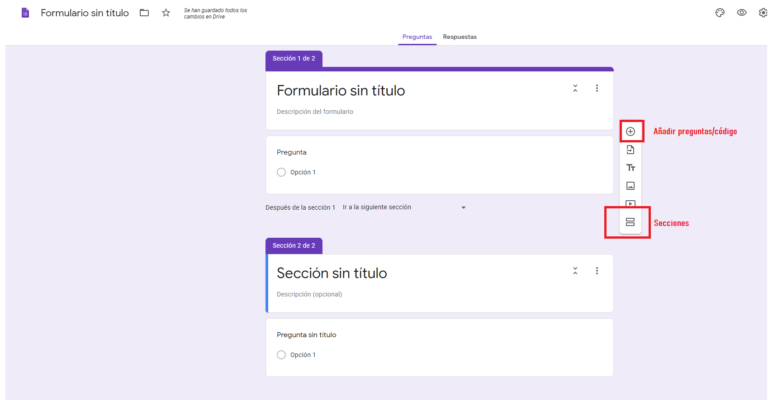This screenshot has width=768, height=400.
Task: Select the 'Pregunta' question text
Action: tap(291, 152)
